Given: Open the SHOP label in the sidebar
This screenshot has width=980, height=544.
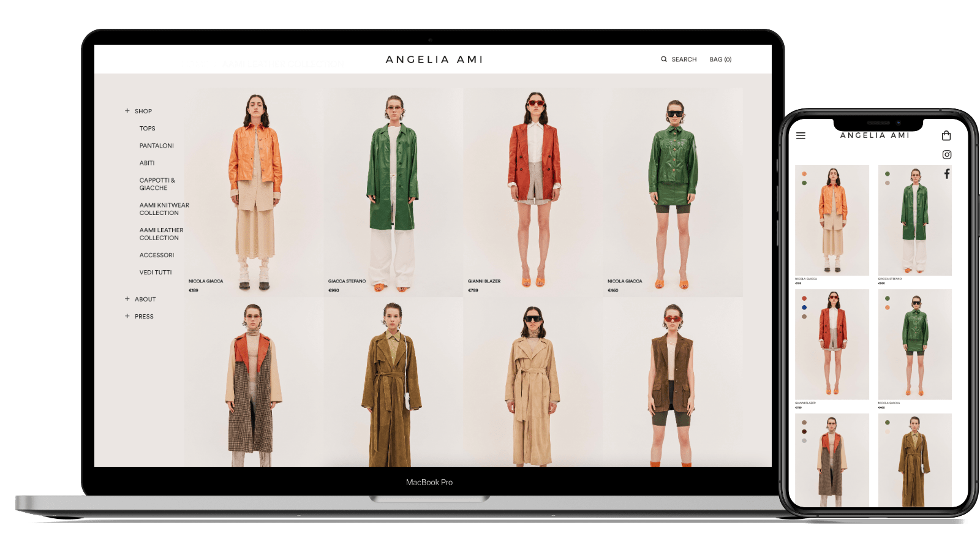Looking at the screenshot, I should click(x=143, y=111).
